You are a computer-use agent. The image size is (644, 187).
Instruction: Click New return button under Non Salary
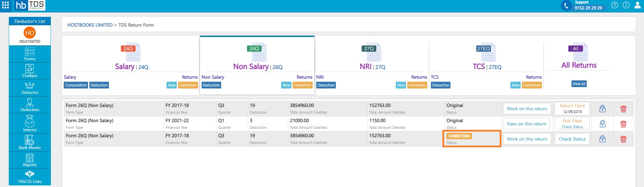tap(286, 85)
